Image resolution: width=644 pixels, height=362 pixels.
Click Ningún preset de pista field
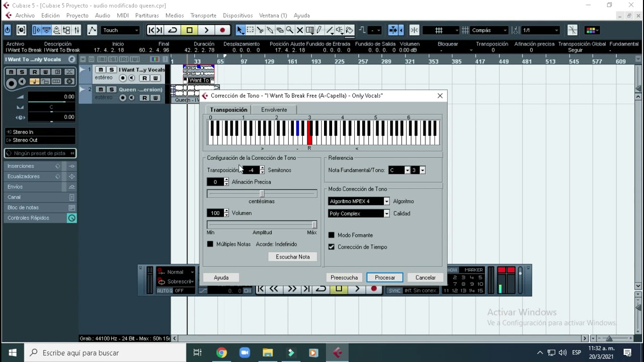pos(40,153)
